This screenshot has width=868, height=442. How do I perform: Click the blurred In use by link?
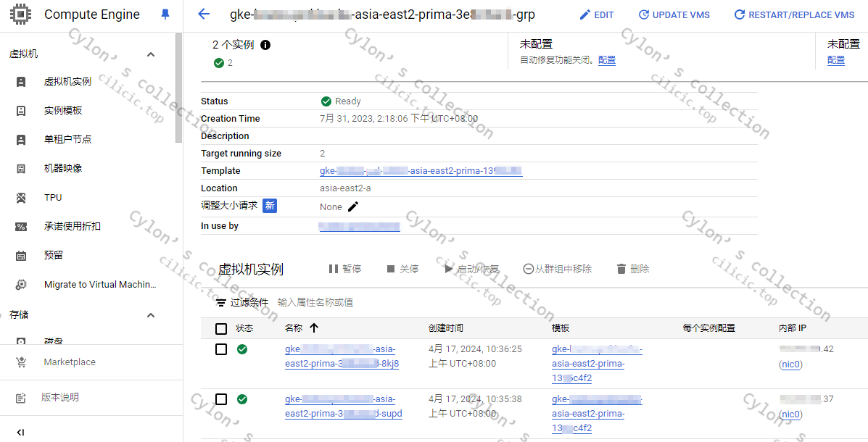coord(359,226)
